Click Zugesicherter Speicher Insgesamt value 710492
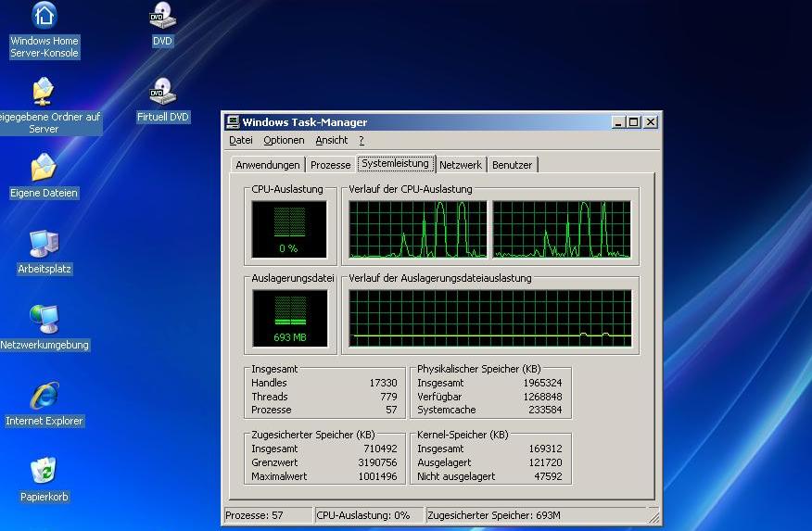Screen dimensions: 812x531 [380, 449]
